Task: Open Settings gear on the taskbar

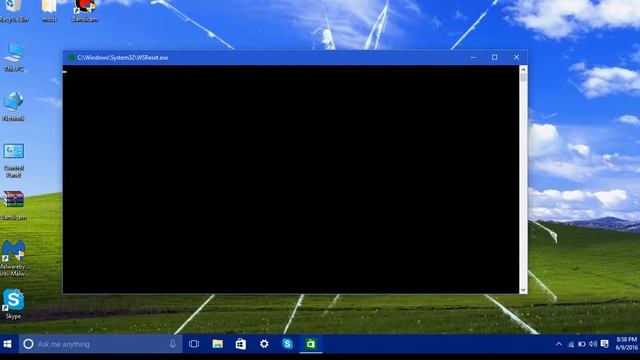Action: (264, 344)
